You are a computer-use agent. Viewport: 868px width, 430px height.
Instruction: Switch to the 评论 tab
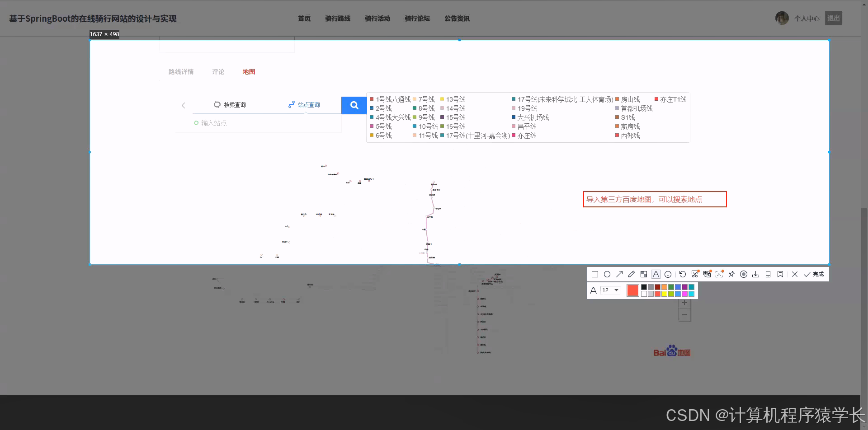pyautogui.click(x=218, y=71)
